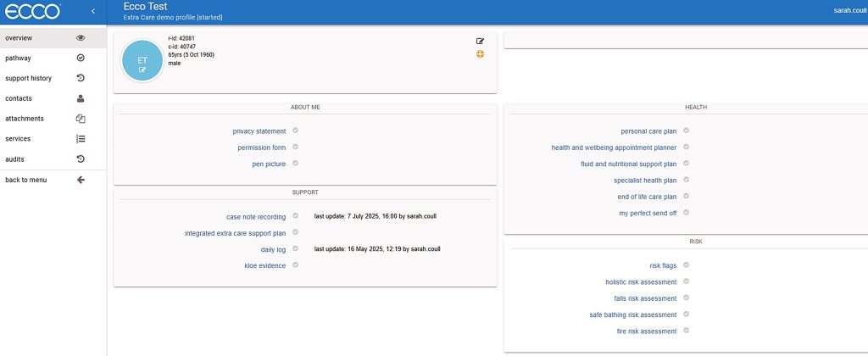The width and height of the screenshot is (868, 356).
Task: Click the back to menu arrow icon
Action: point(81,180)
